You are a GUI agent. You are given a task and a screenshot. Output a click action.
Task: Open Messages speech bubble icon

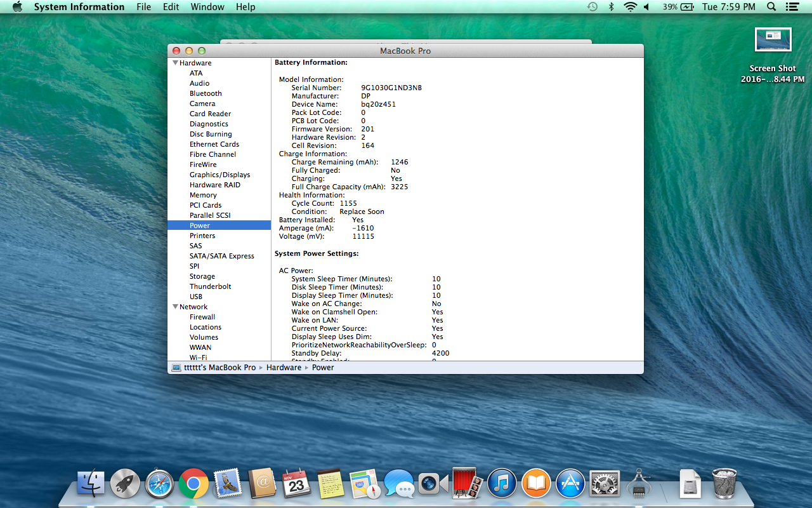tap(399, 484)
